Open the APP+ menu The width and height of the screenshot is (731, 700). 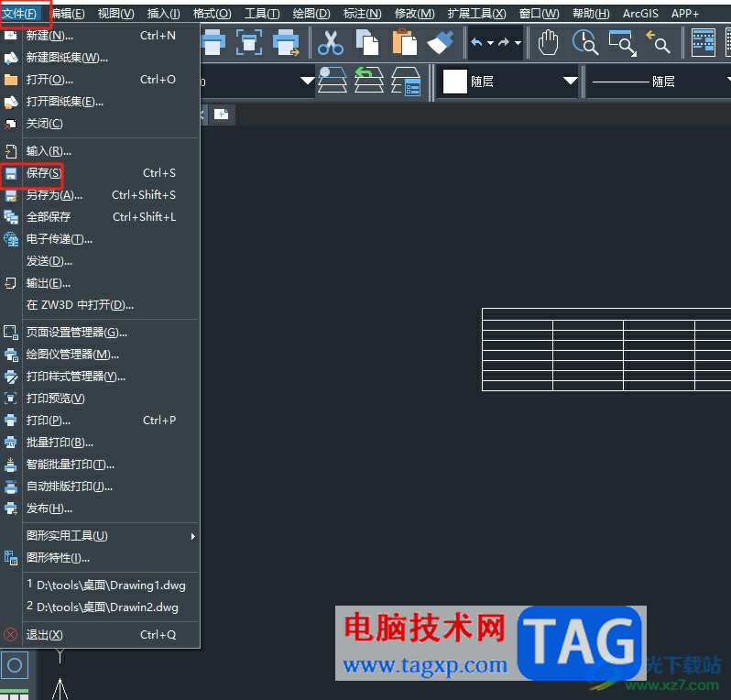tap(685, 14)
